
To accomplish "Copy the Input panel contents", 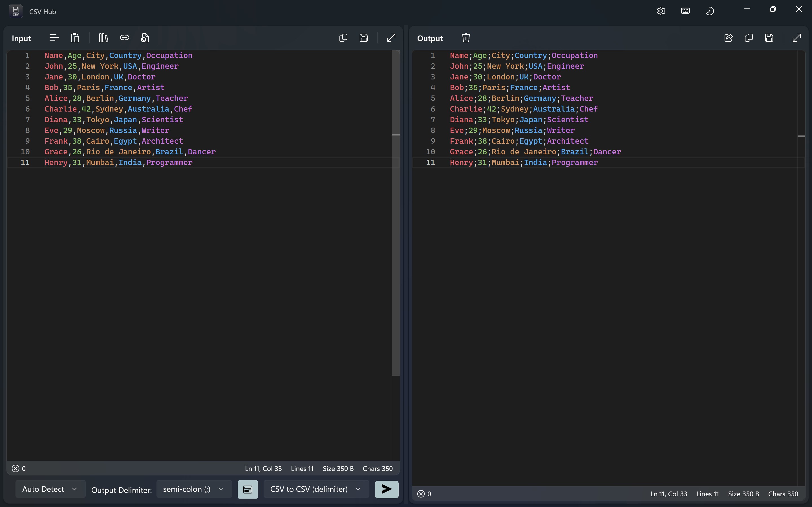I will (343, 38).
